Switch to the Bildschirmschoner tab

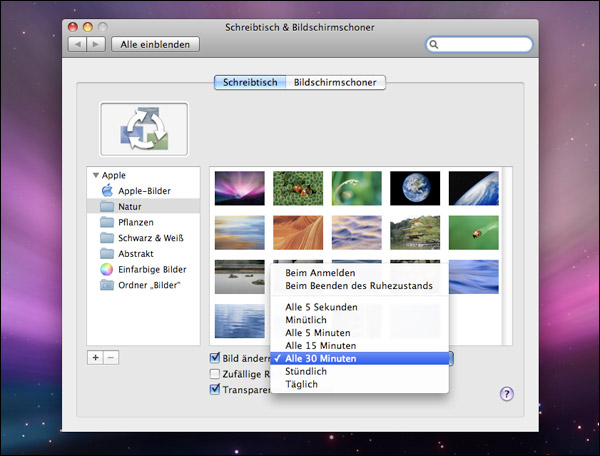(337, 83)
